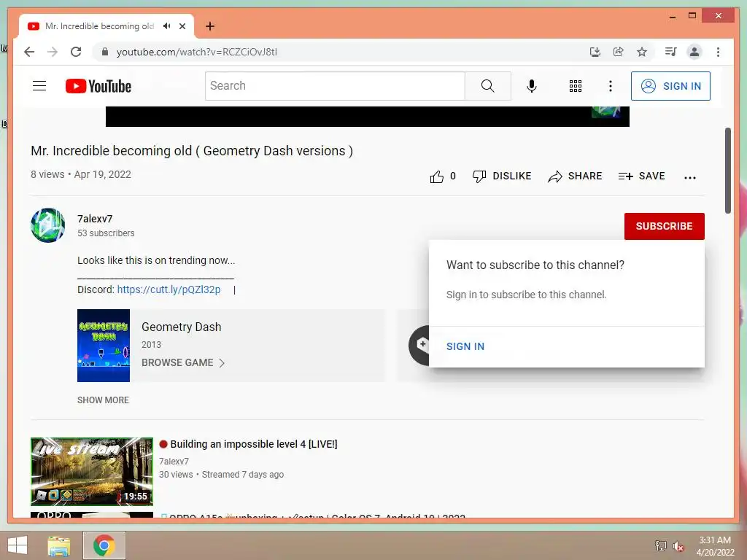Open the Chrome profile avatar
Screen dimensions: 747x560
pyautogui.click(x=694, y=52)
